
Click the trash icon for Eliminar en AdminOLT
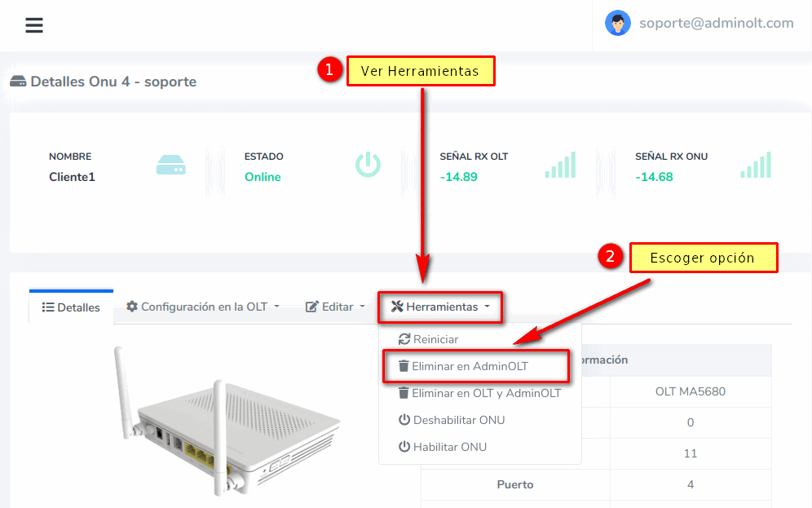[x=404, y=366]
